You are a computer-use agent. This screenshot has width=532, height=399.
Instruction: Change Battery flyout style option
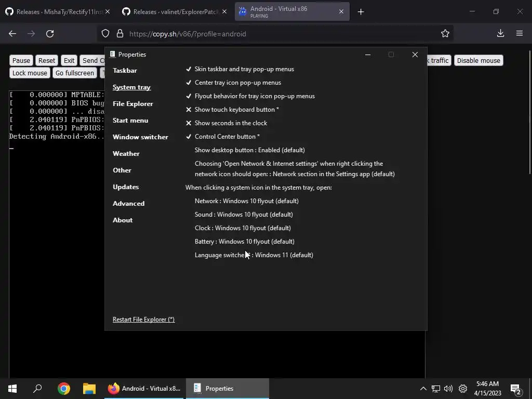coord(245,242)
